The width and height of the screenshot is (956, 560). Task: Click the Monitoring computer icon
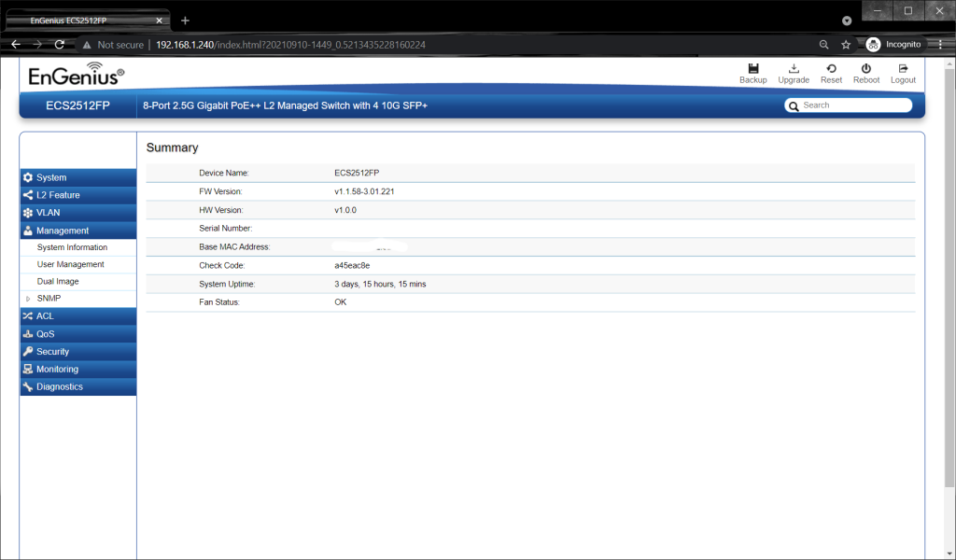click(x=27, y=370)
